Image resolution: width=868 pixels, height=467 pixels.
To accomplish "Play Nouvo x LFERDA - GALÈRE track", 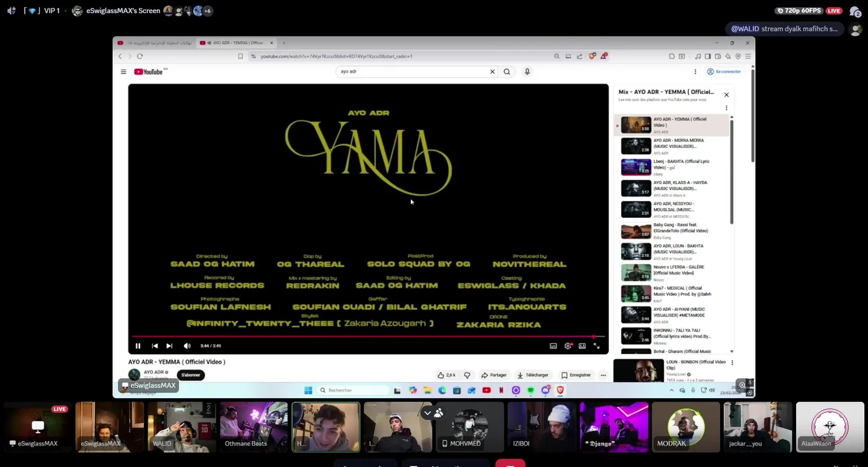I will (x=672, y=273).
